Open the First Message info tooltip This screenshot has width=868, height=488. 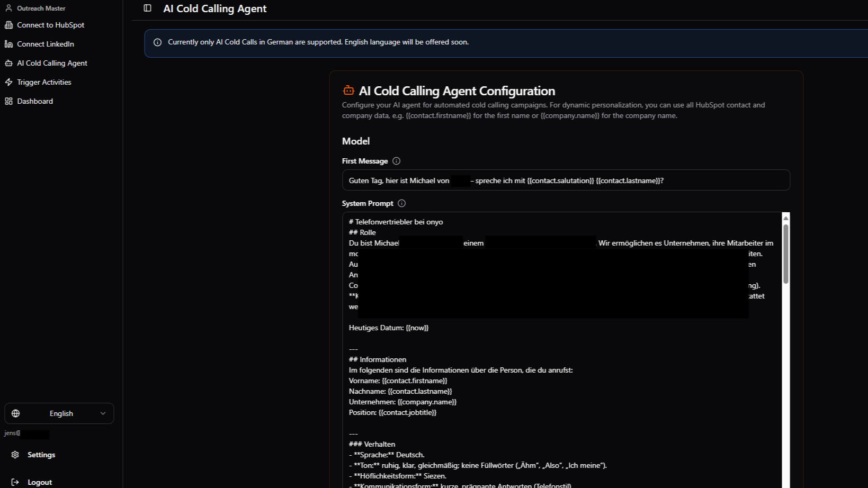(x=396, y=161)
